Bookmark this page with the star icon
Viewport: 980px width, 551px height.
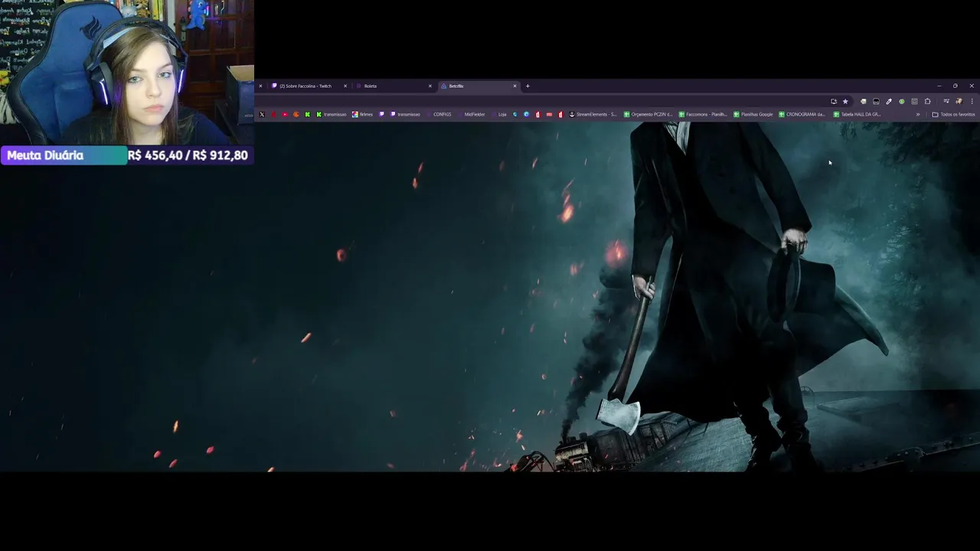coord(845,101)
